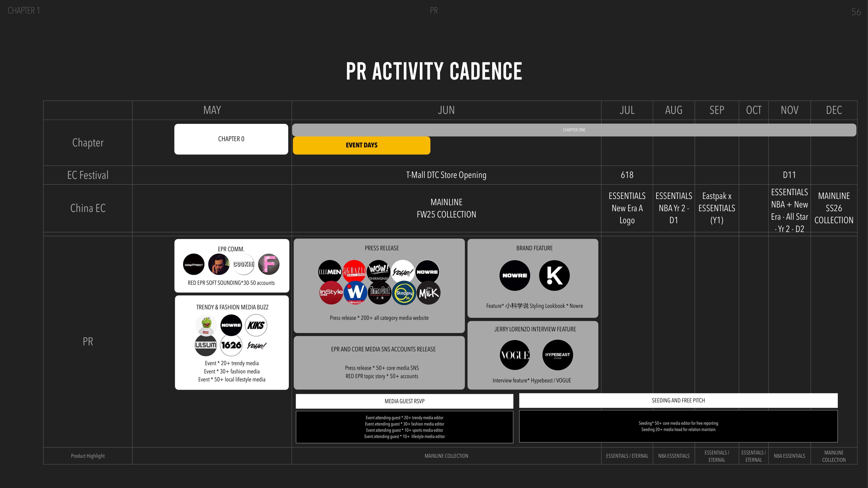Select the KIKS media logo
Image resolution: width=868 pixels, height=488 pixels.
(256, 325)
